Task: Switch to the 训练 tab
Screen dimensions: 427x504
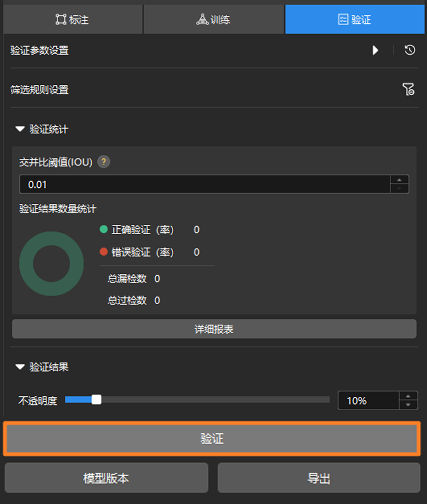Action: click(x=213, y=19)
